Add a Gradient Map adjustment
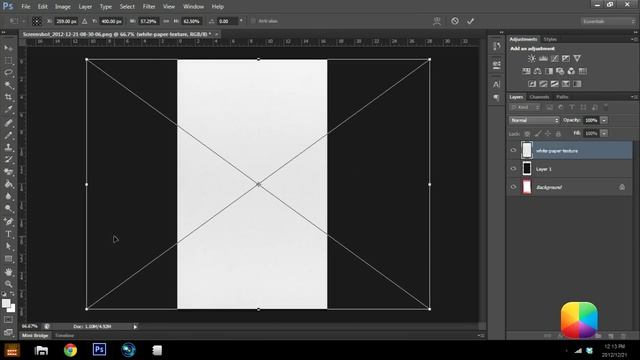The height and width of the screenshot is (360, 640). point(577,84)
